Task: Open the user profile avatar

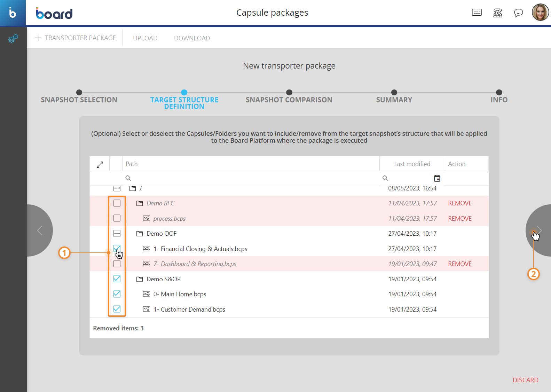Action: click(x=540, y=13)
